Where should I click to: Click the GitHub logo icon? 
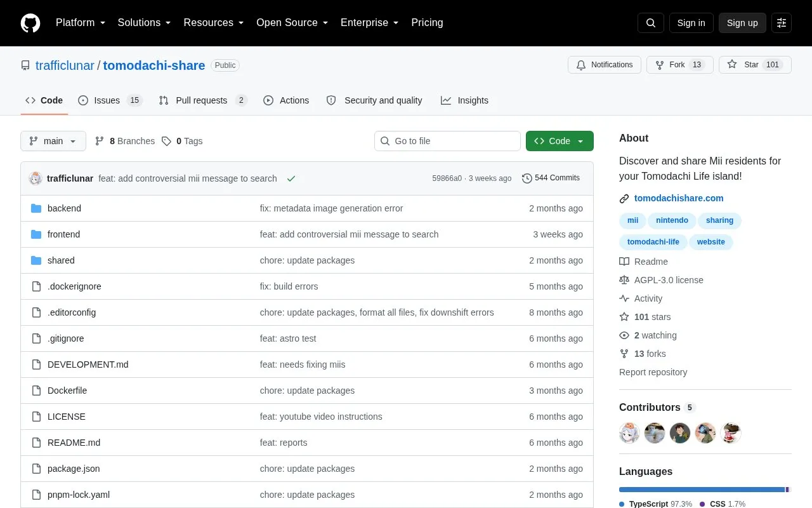click(x=30, y=23)
